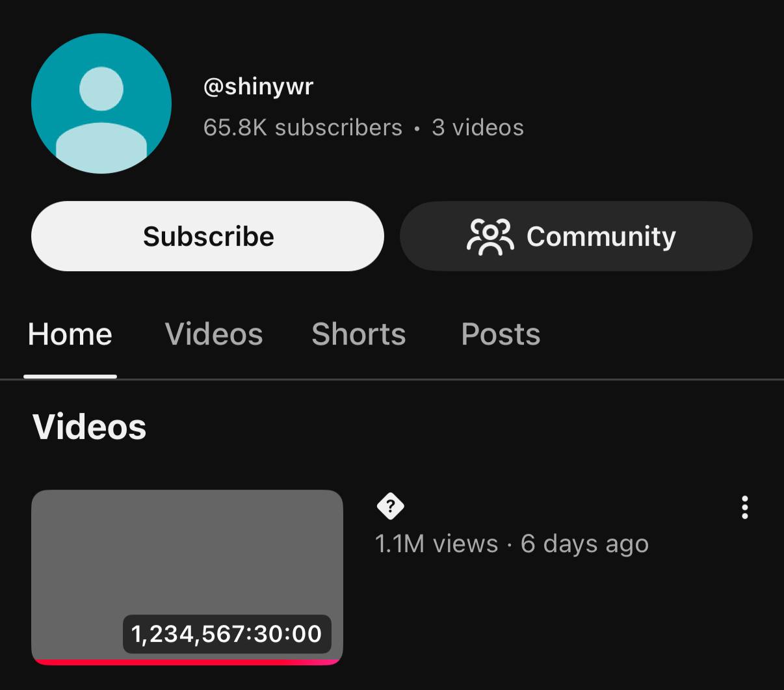Click the video duration badge overlay
This screenshot has height=690, width=784.
pyautogui.click(x=226, y=633)
